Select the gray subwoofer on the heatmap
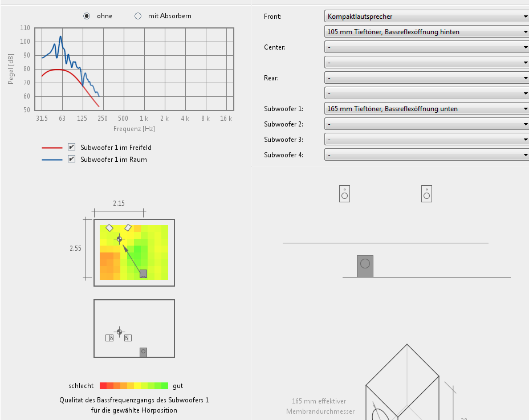529x420 pixels. point(143,274)
